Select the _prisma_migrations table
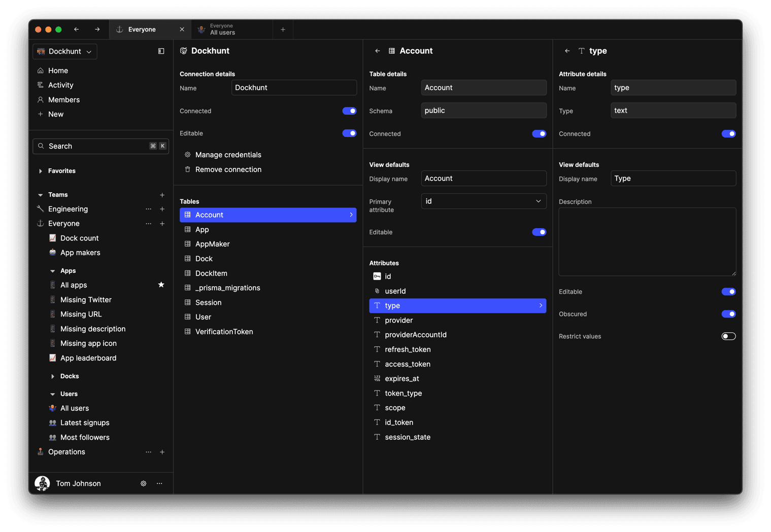 tap(268, 288)
